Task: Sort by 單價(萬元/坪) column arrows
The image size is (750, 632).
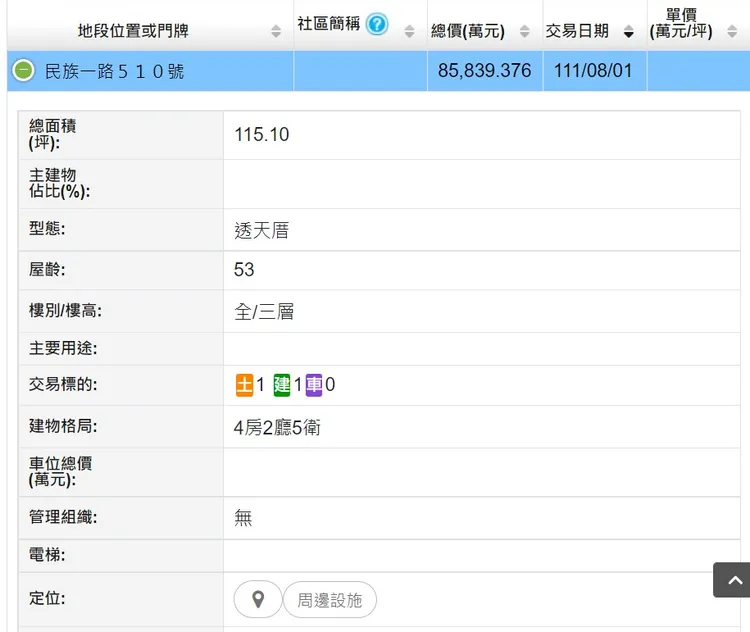Action: coord(732,32)
